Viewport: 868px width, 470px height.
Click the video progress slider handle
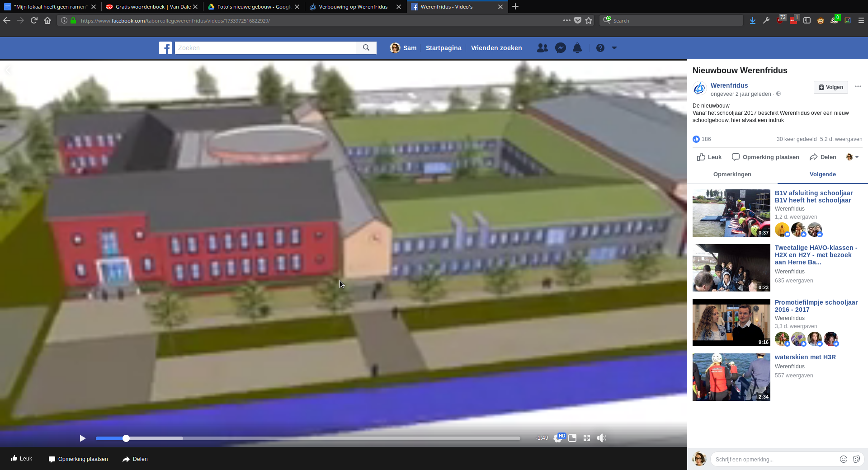tap(126, 438)
